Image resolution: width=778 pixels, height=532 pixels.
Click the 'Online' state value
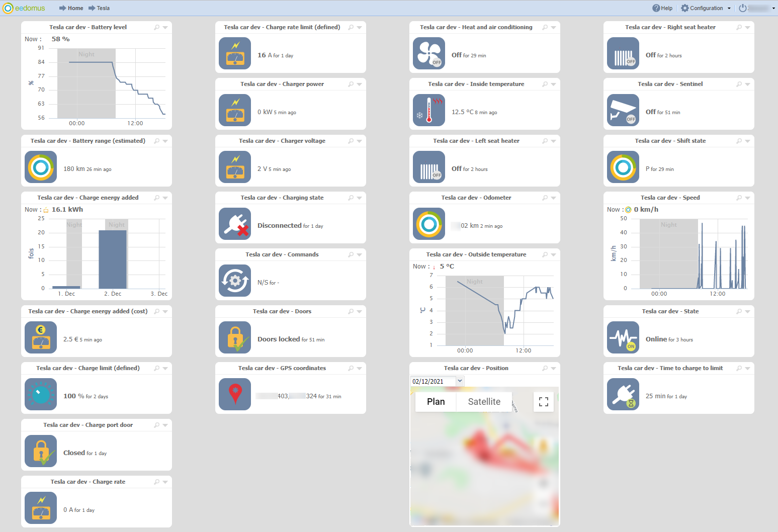click(656, 339)
